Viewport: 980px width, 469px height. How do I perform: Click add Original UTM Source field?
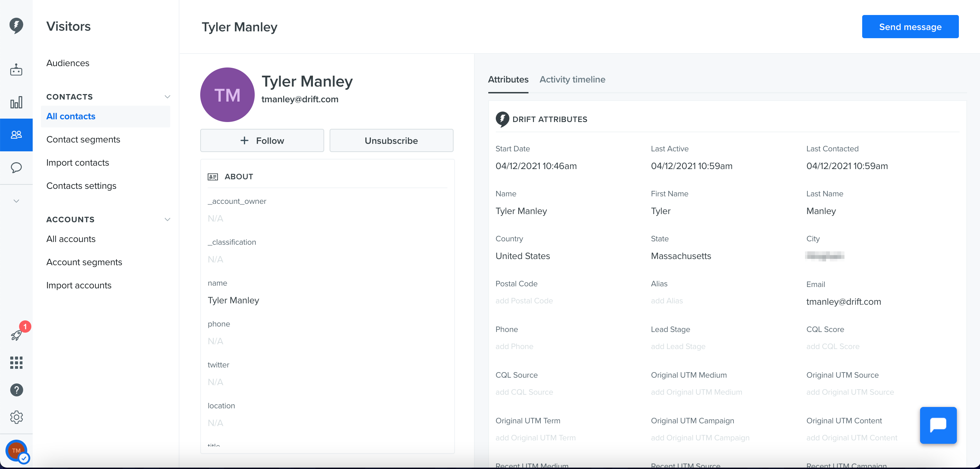pos(850,392)
